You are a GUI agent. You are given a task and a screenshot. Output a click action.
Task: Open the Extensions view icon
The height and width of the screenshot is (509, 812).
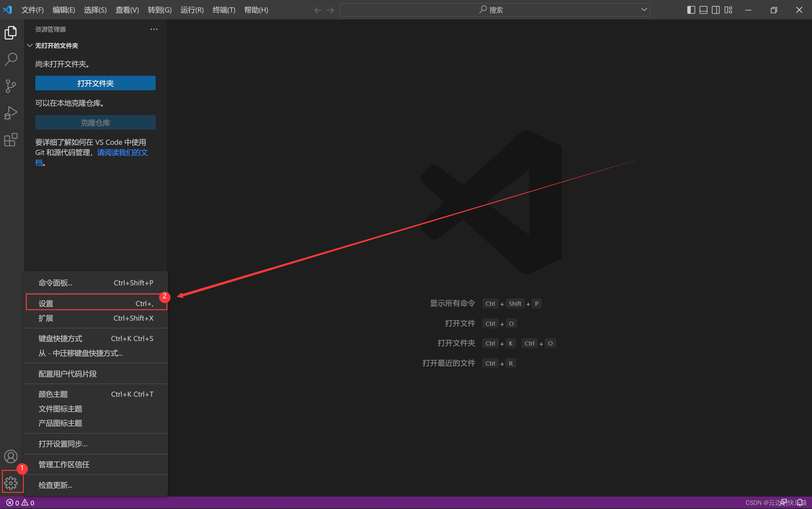click(x=11, y=139)
